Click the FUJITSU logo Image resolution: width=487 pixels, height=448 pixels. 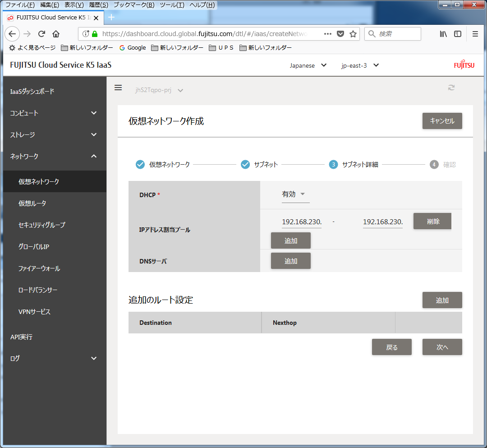(x=464, y=65)
